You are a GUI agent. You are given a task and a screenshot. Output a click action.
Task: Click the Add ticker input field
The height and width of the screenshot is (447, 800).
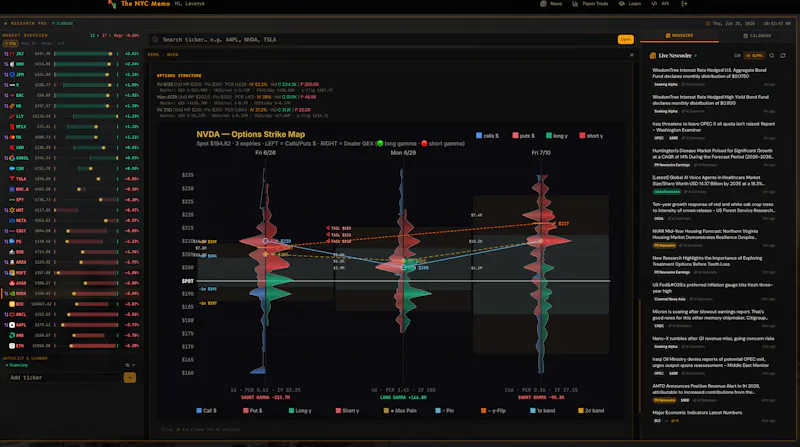coord(64,378)
